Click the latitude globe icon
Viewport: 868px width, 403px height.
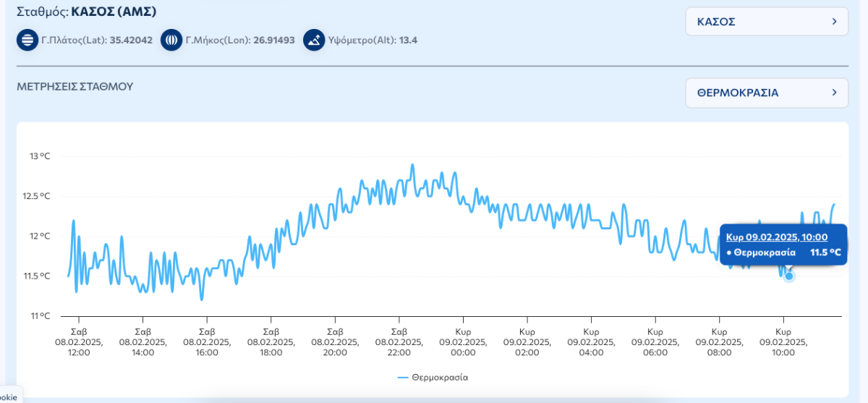[27, 40]
